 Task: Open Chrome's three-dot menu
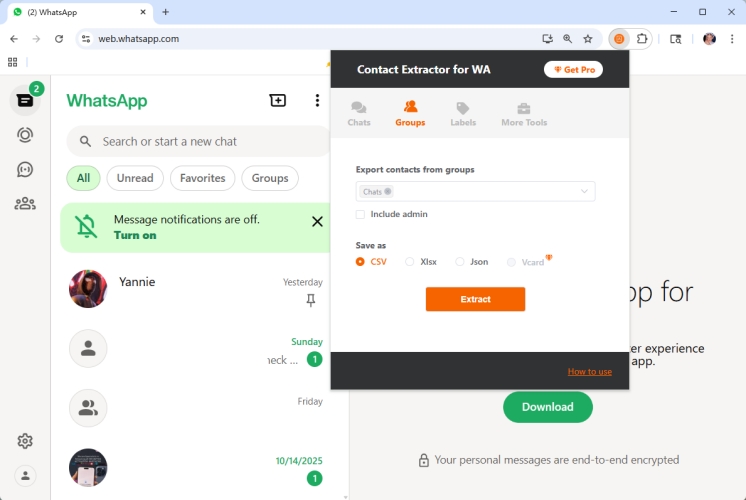pyautogui.click(x=732, y=39)
